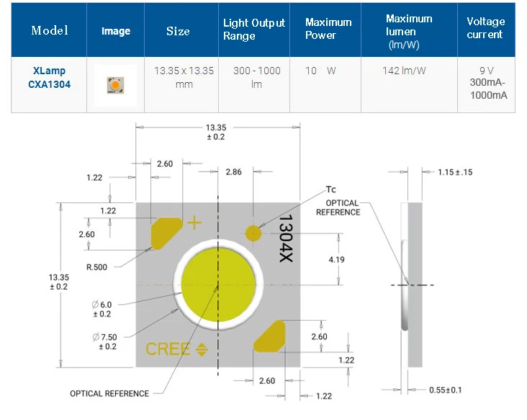This screenshot has height=420, width=527.
Task: Click the bottom-most '1.22' dimension label
Action: tap(324, 396)
